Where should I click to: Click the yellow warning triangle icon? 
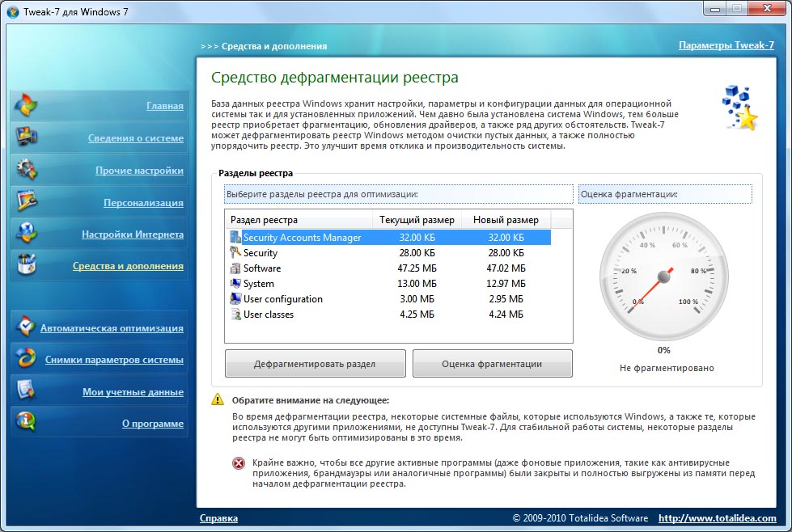pos(217,399)
